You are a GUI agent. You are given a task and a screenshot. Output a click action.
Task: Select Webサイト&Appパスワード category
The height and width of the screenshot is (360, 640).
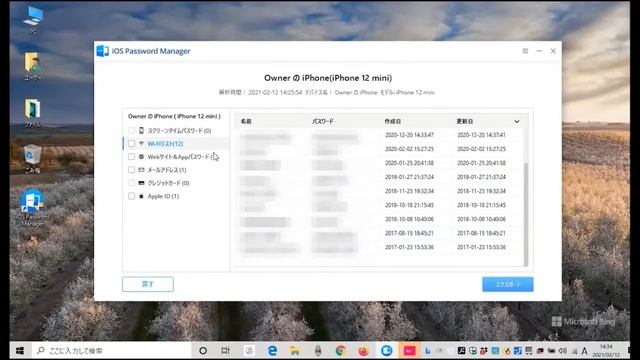182,157
